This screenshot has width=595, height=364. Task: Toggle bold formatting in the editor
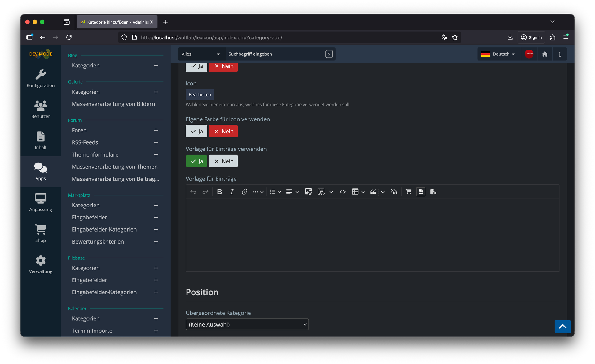coord(219,192)
